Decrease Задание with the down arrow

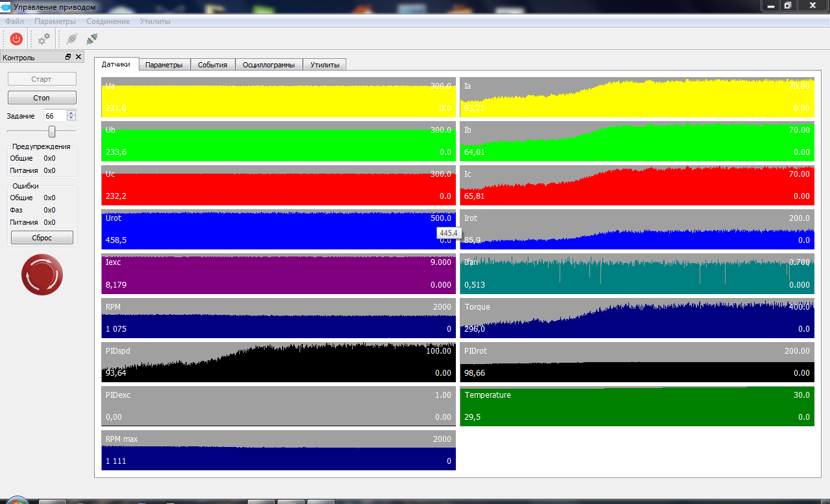pos(71,119)
